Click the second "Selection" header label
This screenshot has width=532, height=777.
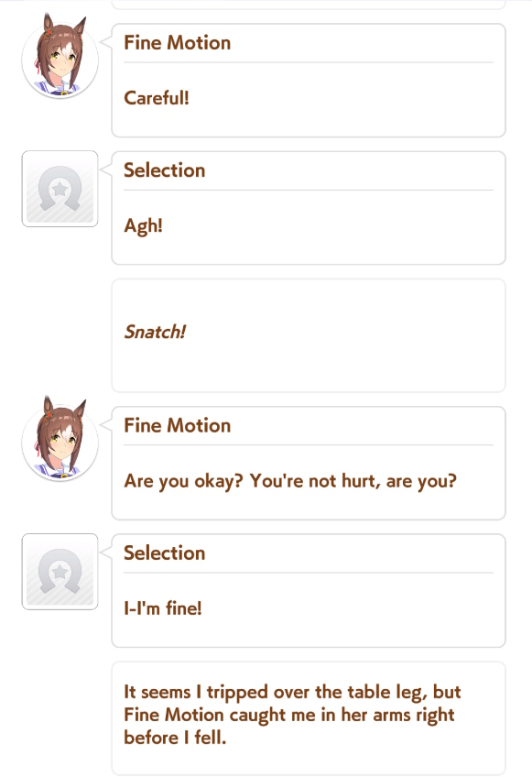point(165,553)
